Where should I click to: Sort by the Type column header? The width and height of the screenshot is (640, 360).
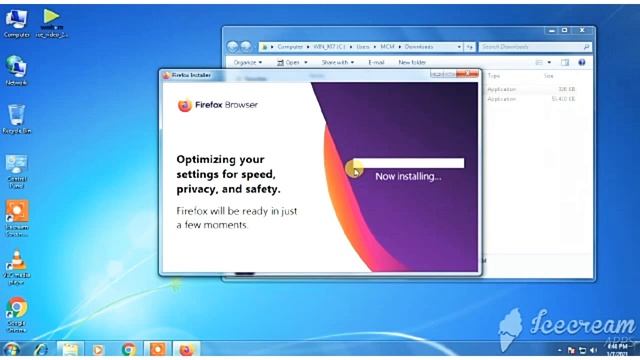(x=494, y=76)
